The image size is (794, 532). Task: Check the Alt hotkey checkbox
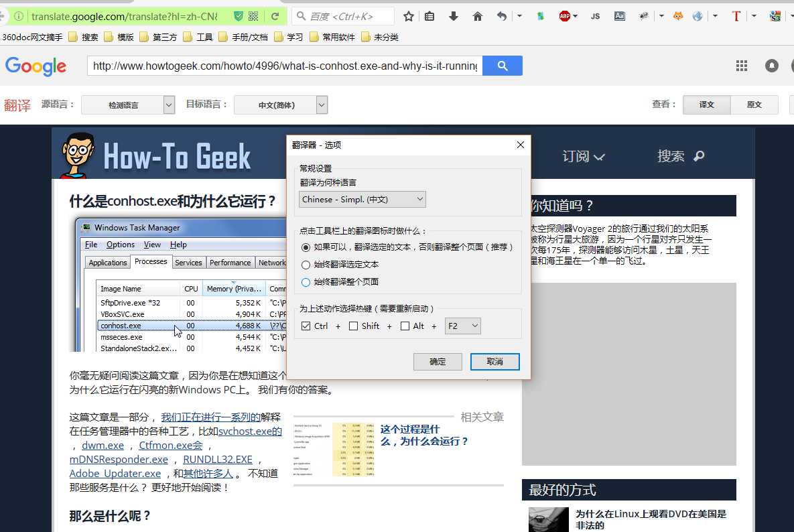[405, 326]
